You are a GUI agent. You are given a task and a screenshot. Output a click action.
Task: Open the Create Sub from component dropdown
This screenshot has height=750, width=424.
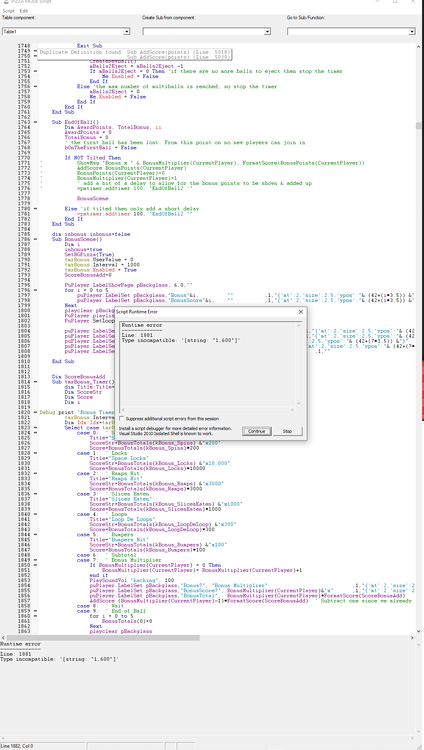(207, 32)
